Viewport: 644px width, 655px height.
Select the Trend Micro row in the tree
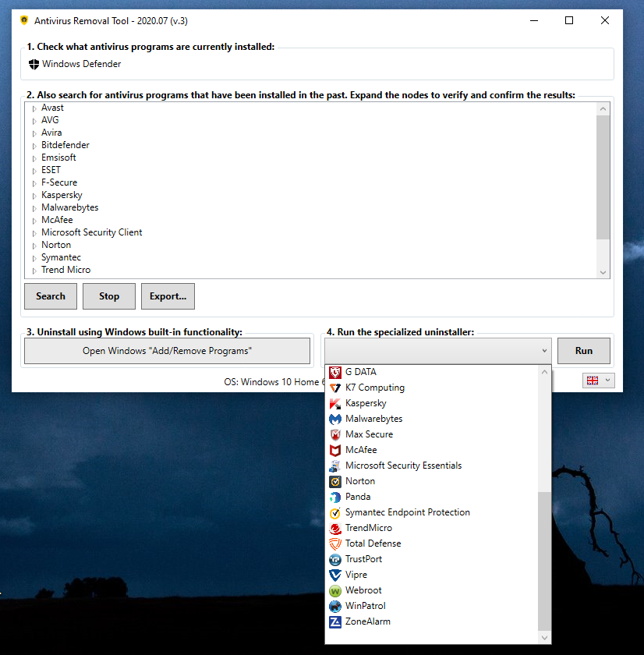pyautogui.click(x=65, y=270)
